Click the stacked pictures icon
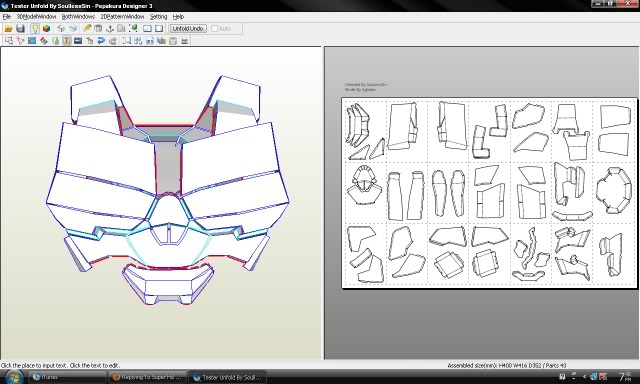Viewport: 640px width, 384px height. (x=162, y=40)
